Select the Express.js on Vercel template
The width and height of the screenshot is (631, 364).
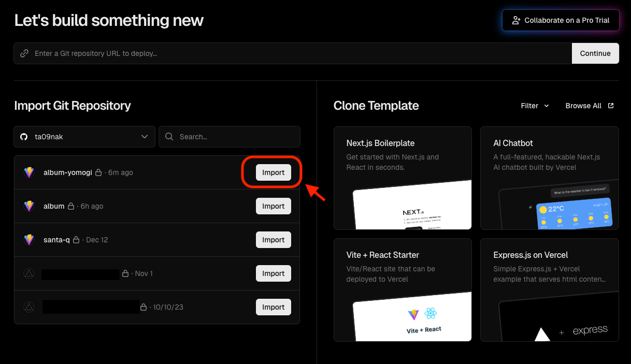click(550, 290)
